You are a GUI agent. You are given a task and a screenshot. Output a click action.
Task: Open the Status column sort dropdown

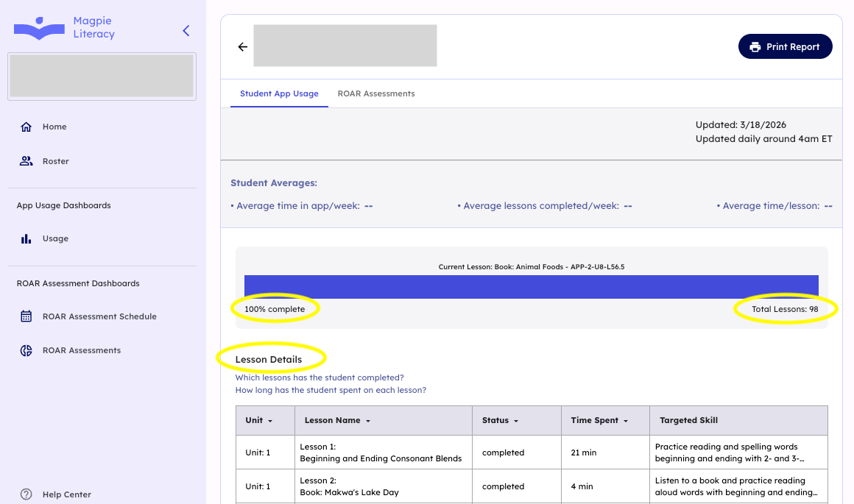(516, 421)
